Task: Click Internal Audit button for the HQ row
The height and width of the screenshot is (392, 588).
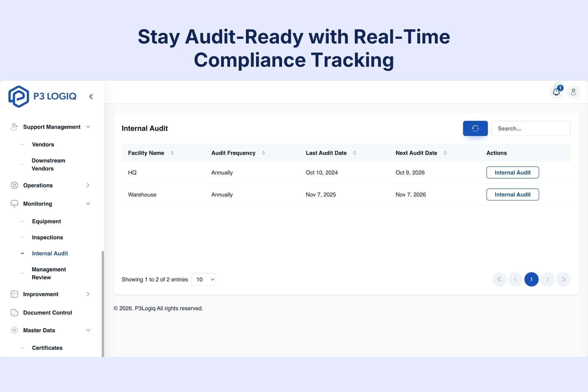Action: [x=512, y=172]
